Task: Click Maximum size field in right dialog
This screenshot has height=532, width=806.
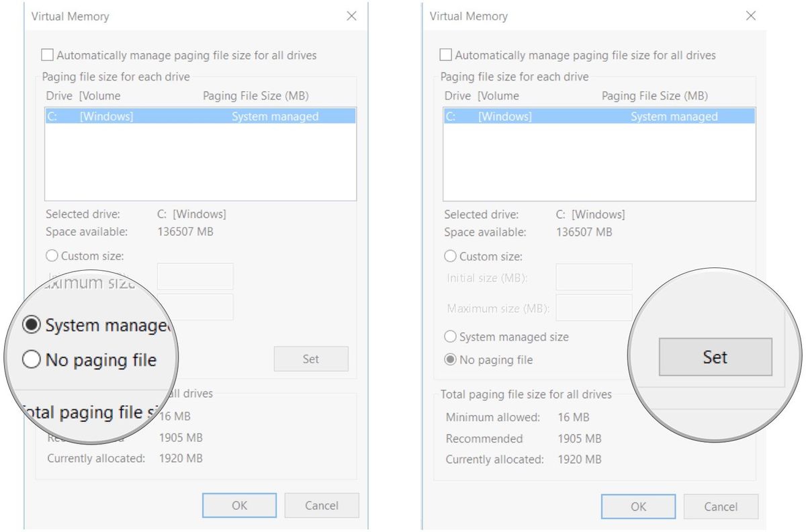Action: click(594, 308)
